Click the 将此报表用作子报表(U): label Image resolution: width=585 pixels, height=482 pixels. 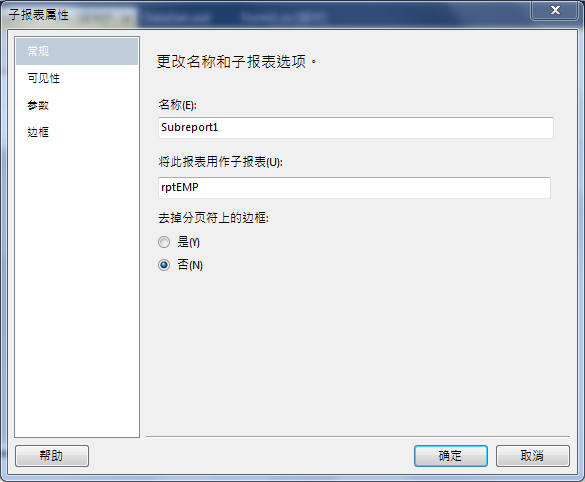220,162
